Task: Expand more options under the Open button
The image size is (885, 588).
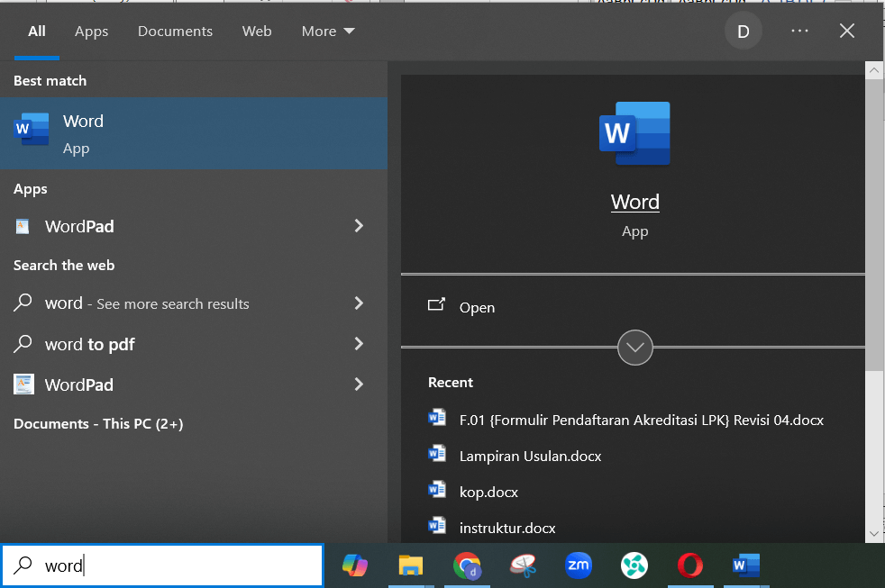Action: 634,348
